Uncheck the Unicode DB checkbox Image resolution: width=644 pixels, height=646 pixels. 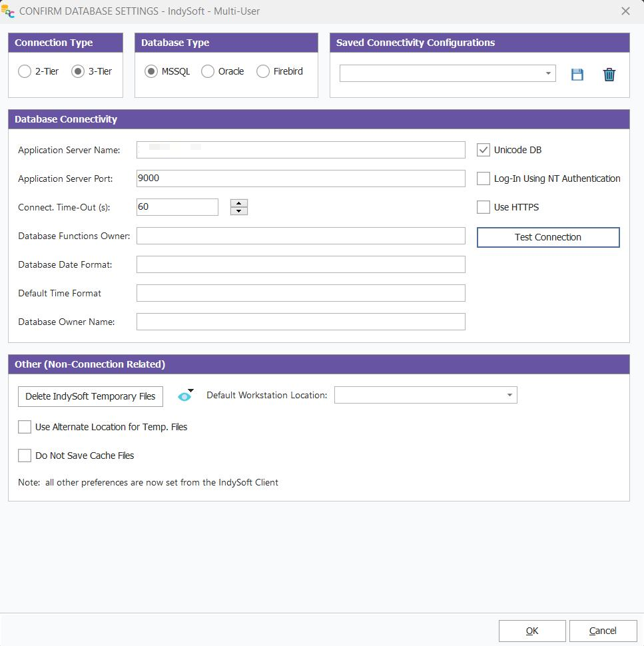coord(483,150)
